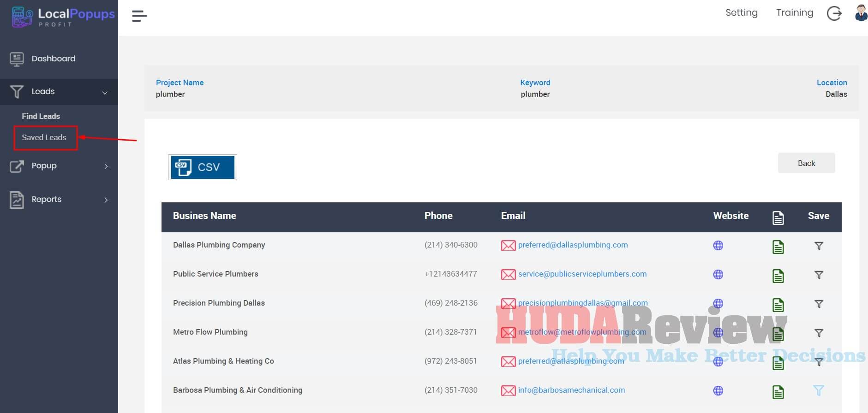Open the Setting menu in header
Screen dimensions: 868x413
[742, 12]
